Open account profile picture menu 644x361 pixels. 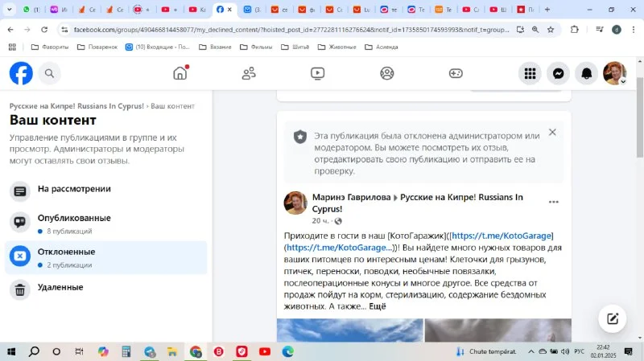point(614,73)
